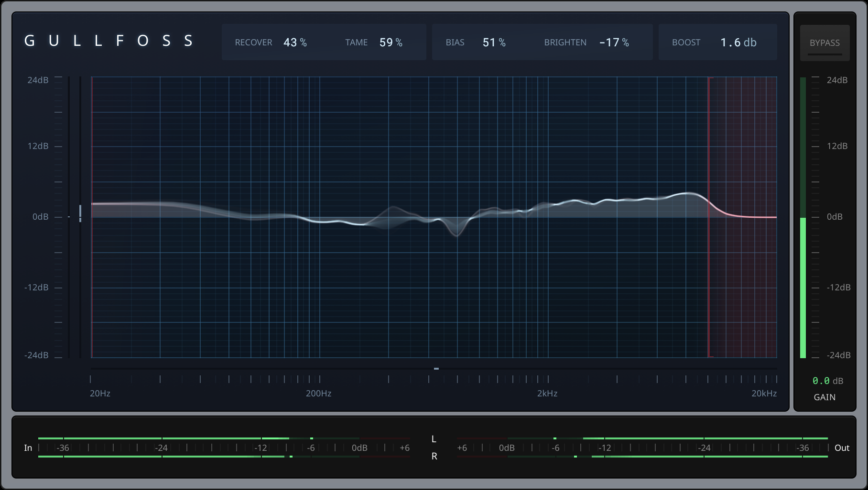This screenshot has height=490, width=868.
Task: Click the output meter 0dB marking
Action: click(x=507, y=448)
